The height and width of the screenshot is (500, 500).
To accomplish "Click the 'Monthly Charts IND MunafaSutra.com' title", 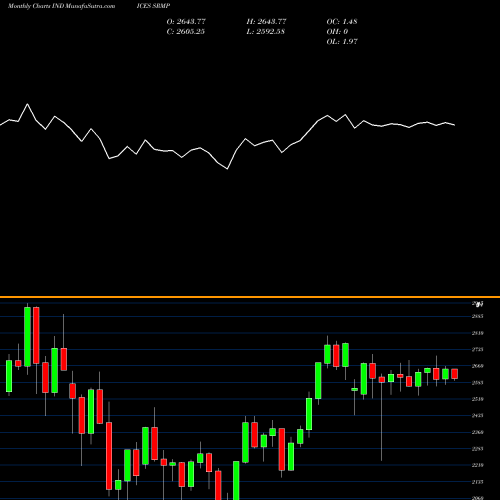I will point(61,6).
